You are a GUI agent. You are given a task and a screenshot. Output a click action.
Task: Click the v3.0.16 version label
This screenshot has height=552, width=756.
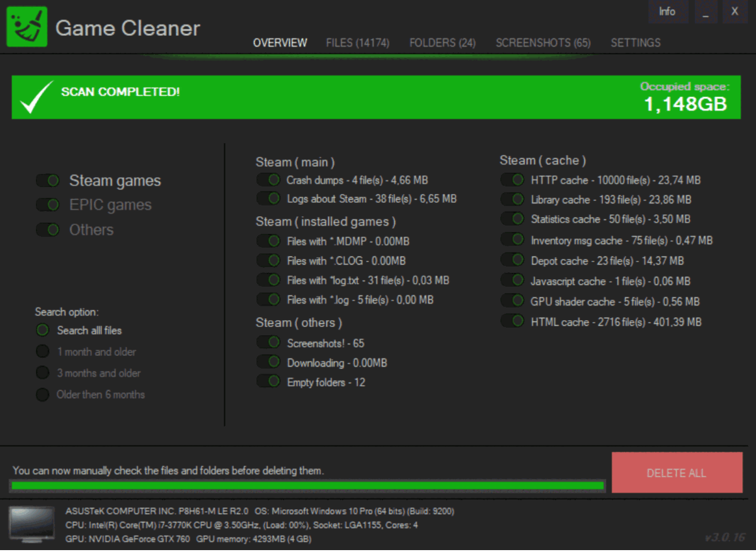pos(725,538)
